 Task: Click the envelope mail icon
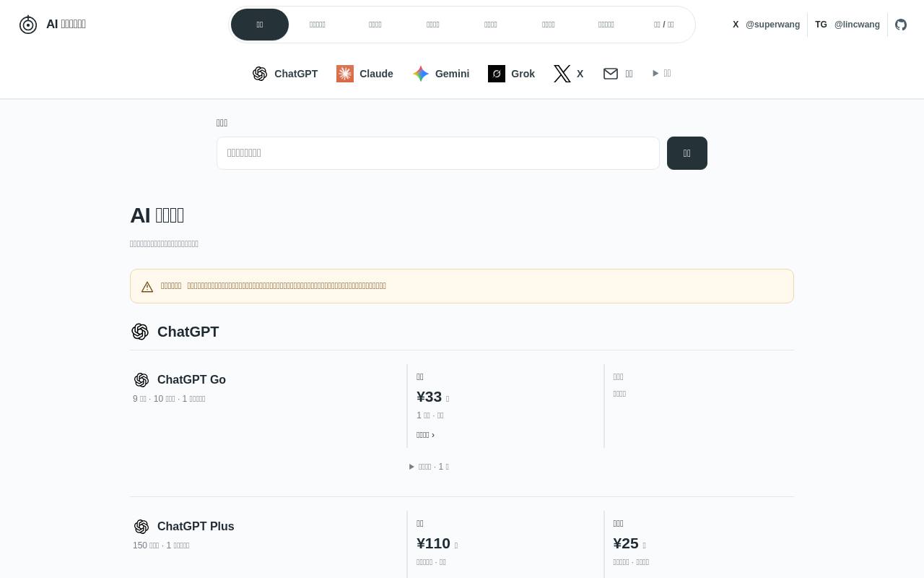(611, 74)
